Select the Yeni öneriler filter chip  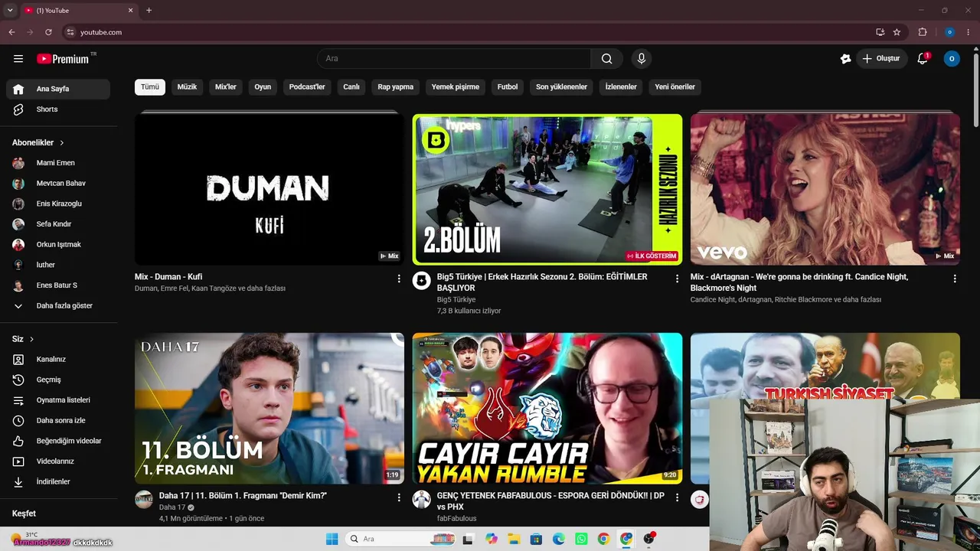coord(675,86)
